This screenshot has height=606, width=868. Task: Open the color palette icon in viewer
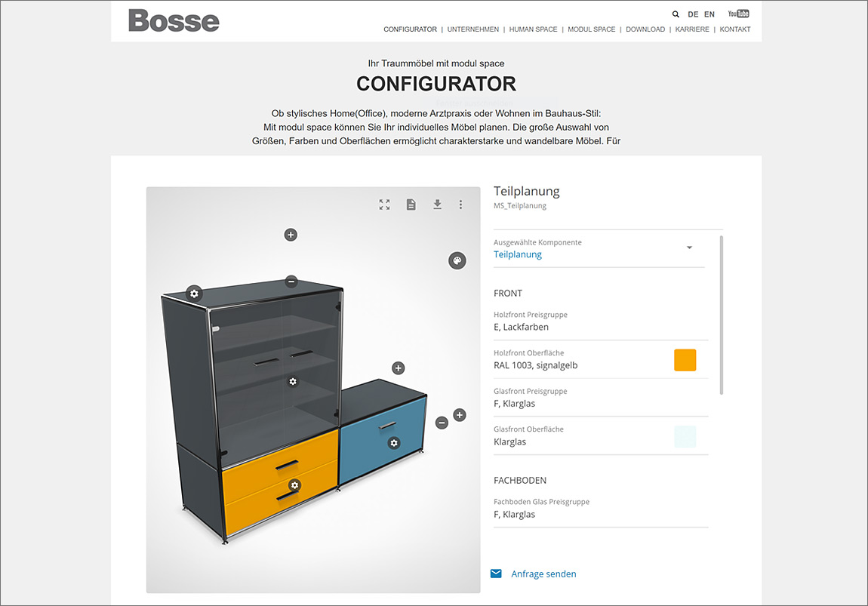tap(457, 260)
